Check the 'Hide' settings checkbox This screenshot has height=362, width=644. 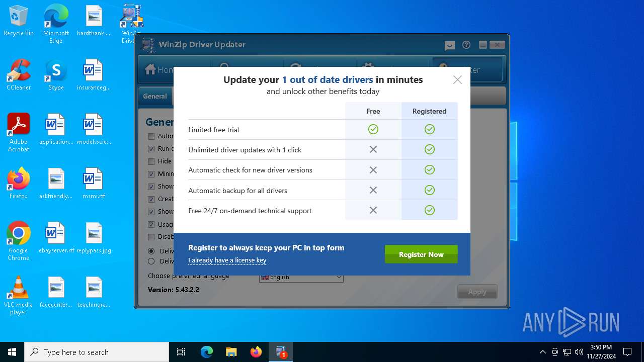(x=151, y=161)
